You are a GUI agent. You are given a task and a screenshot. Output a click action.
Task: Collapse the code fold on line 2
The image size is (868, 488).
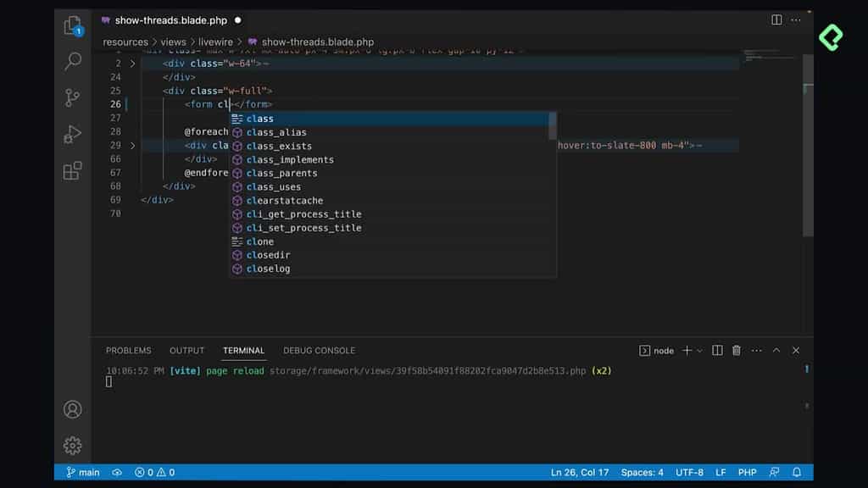coord(132,63)
